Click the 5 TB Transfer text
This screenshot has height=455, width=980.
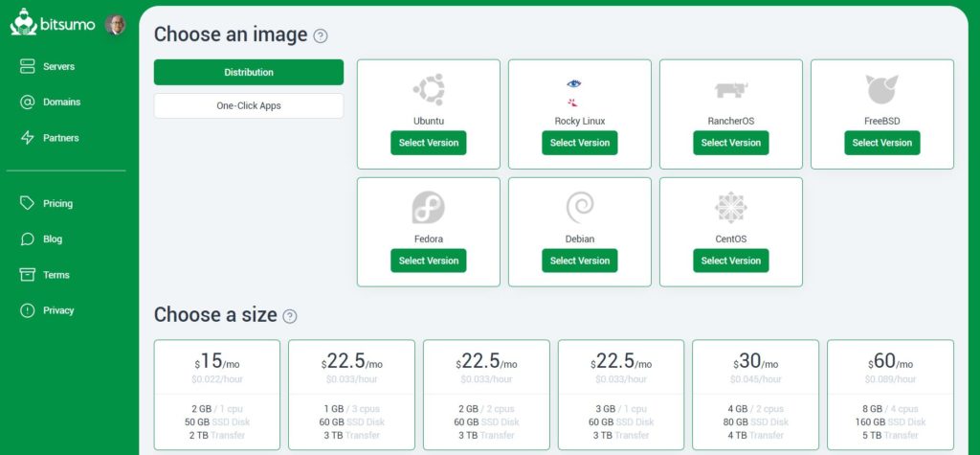(891, 435)
